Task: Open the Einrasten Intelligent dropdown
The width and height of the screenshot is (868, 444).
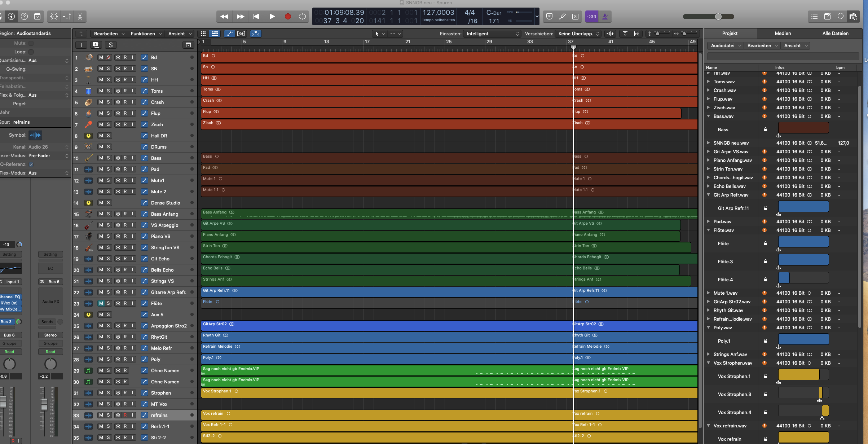Action: (x=492, y=34)
